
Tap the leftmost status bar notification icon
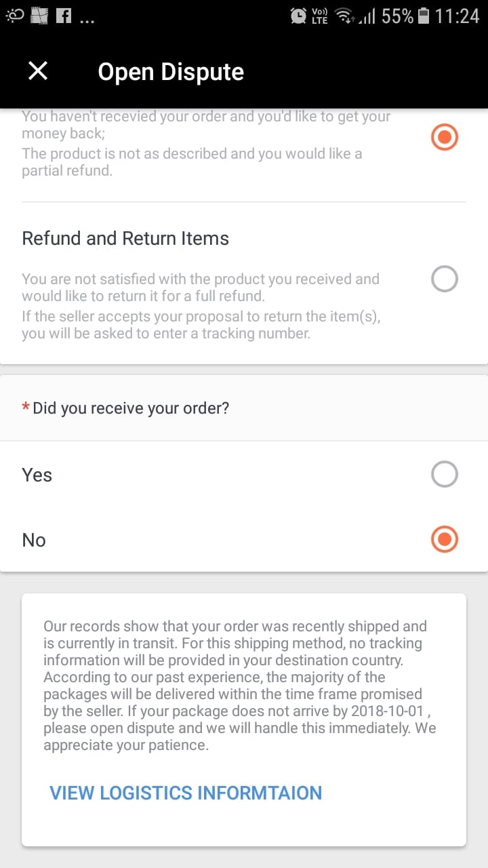click(15, 16)
